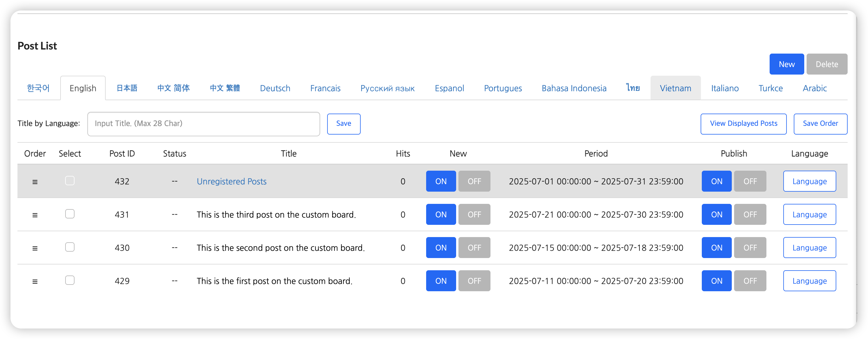Click drag handle icon for post 432
868x339 pixels.
(35, 182)
